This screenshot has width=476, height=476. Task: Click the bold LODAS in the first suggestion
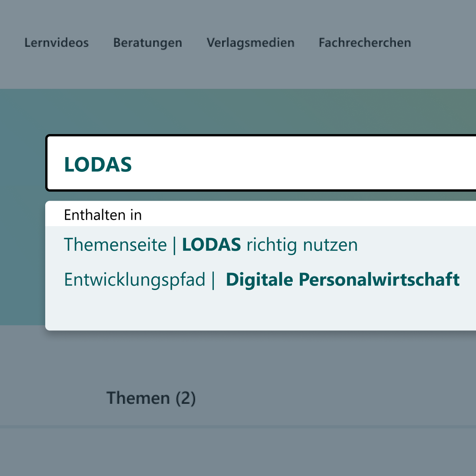coord(211,245)
